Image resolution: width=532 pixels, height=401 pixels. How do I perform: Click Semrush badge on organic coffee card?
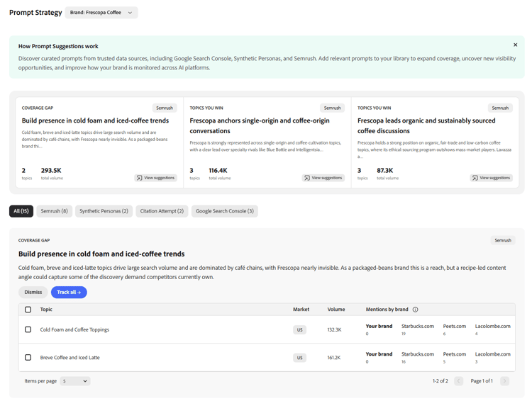(x=500, y=108)
